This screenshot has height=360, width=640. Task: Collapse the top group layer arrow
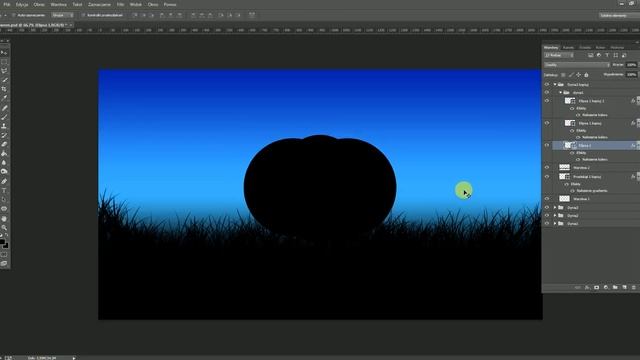[555, 84]
